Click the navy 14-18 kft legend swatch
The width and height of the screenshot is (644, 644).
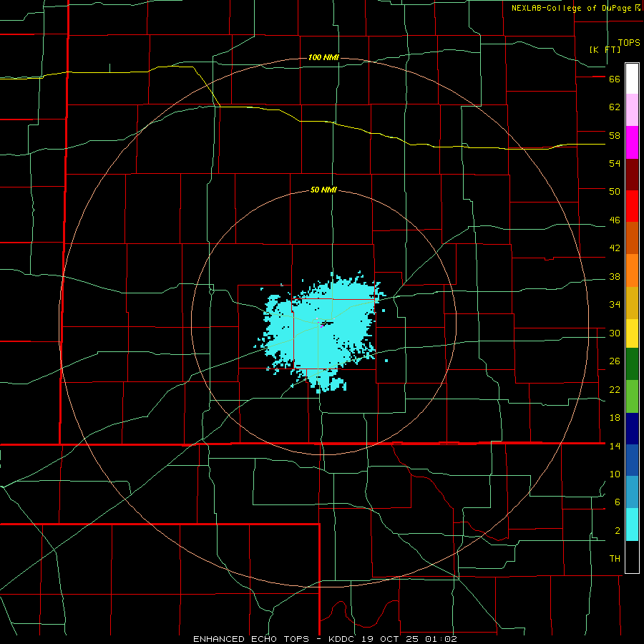pyautogui.click(x=632, y=429)
